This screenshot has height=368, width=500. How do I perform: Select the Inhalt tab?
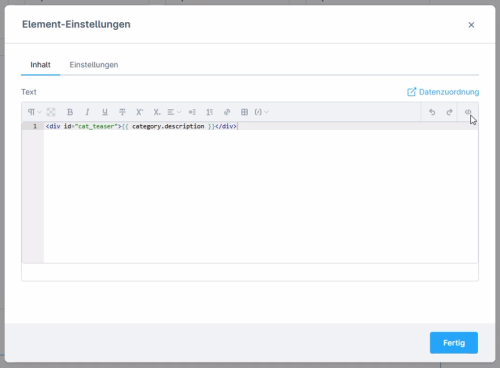(40, 65)
